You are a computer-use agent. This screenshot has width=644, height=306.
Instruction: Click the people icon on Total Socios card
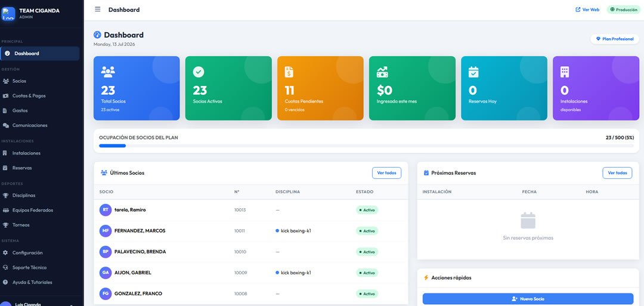[107, 72]
